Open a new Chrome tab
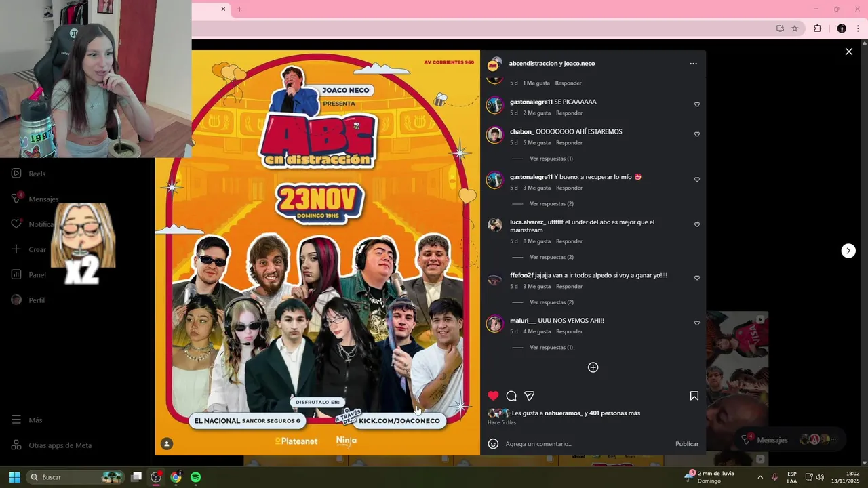The height and width of the screenshot is (488, 868). pyautogui.click(x=239, y=9)
